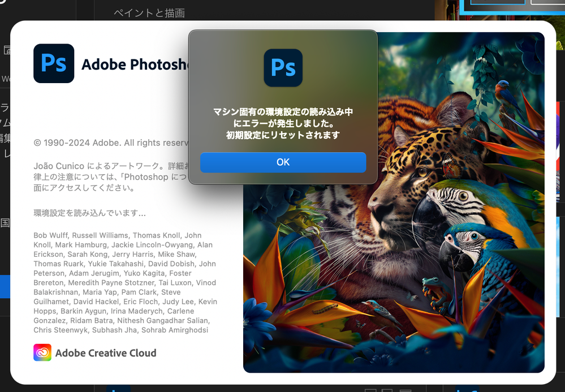Viewport: 565px width, 392px height.
Task: Click the partially hidden sidebar icon above the We label
Action: pos(7,50)
